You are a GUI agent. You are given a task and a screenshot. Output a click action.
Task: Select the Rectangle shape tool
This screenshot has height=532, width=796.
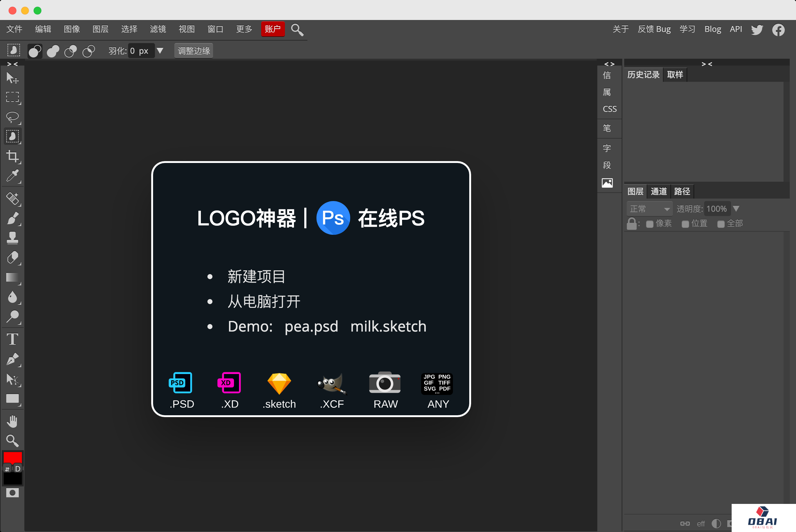(12, 399)
